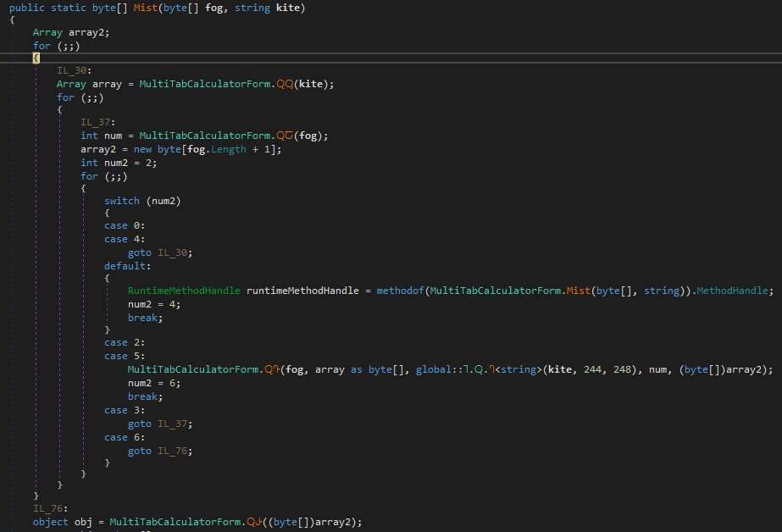This screenshot has width=782, height=532.
Task: Click the "case 4:" label
Action: pyautogui.click(x=125, y=240)
